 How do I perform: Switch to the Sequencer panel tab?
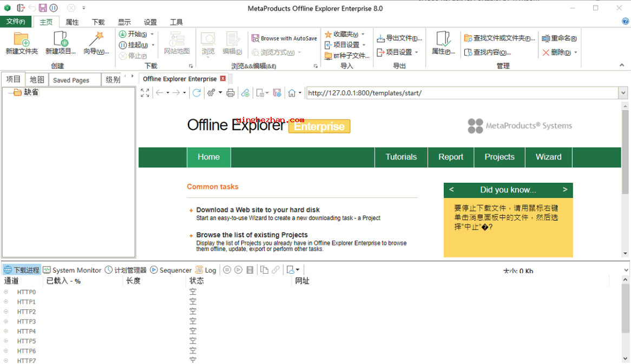[171, 270]
